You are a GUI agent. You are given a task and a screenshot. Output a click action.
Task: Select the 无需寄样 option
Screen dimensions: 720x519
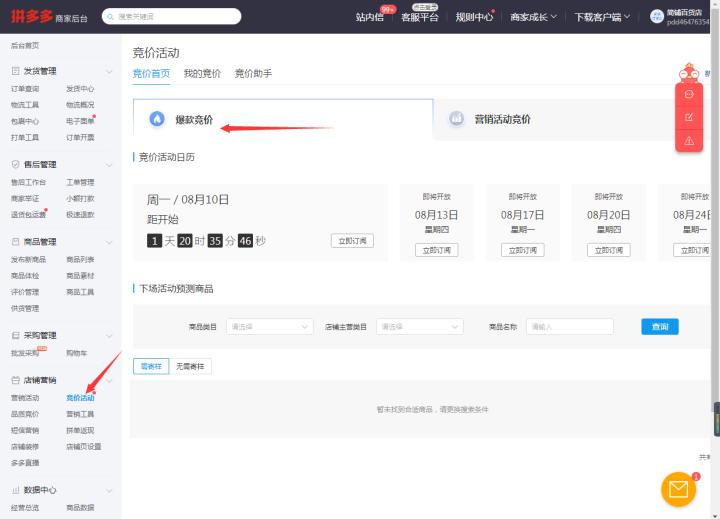pyautogui.click(x=190, y=366)
